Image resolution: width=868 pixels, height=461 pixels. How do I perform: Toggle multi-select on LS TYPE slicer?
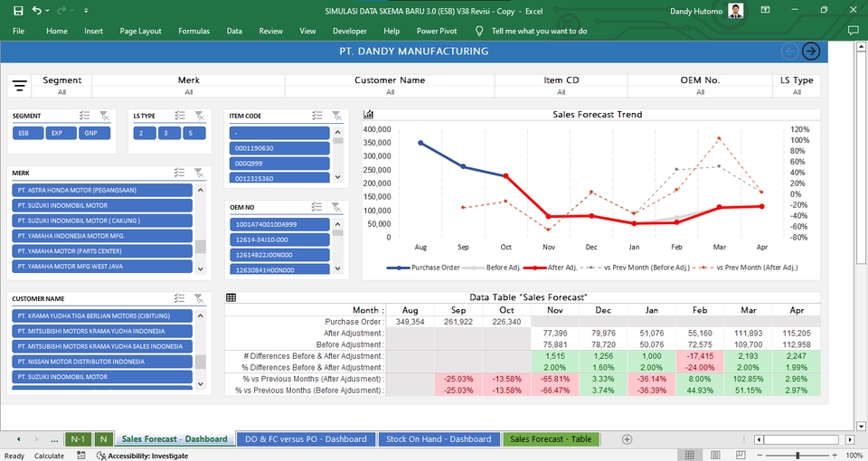tap(180, 115)
